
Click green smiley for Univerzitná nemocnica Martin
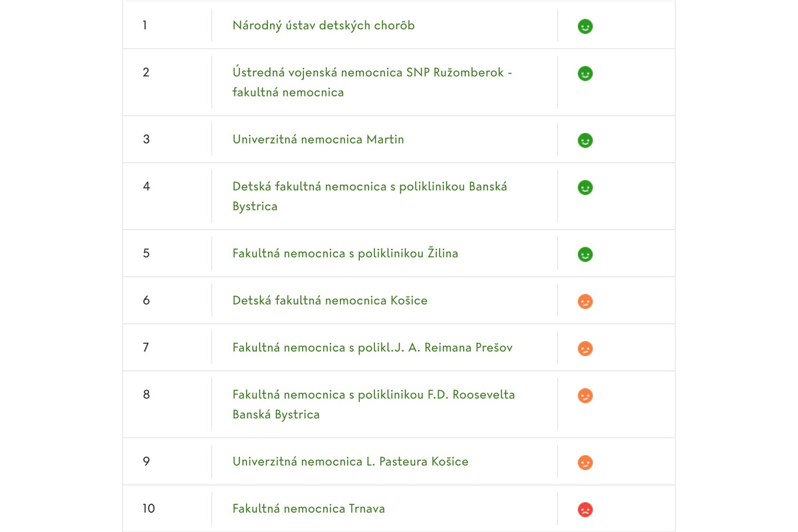point(585,141)
